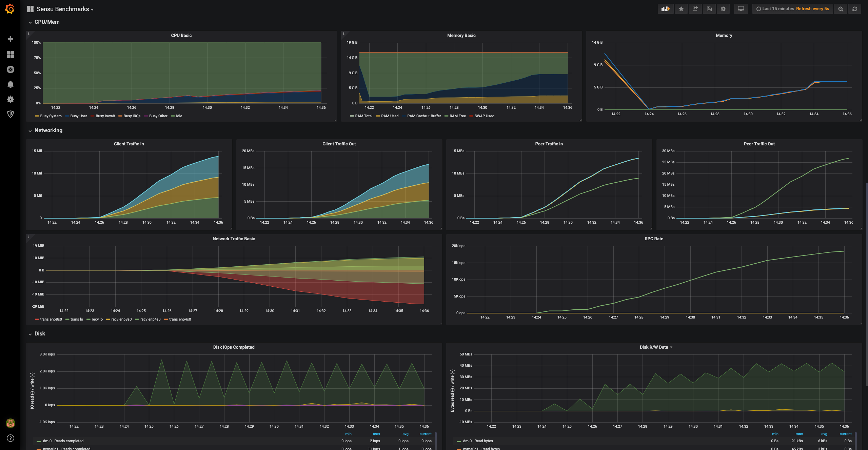Image resolution: width=868 pixels, height=450 pixels.
Task: Click the Add panel toolbar icon
Action: pyautogui.click(x=666, y=9)
